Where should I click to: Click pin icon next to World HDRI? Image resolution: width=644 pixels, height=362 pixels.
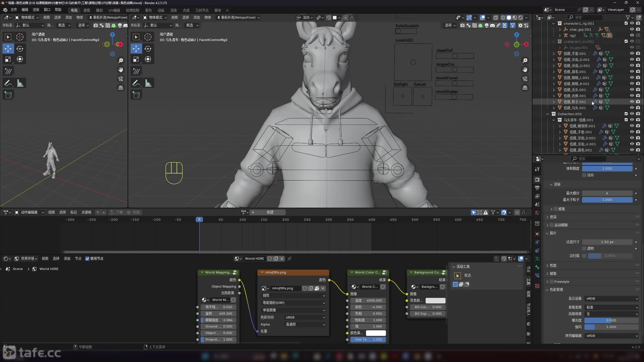(x=289, y=259)
